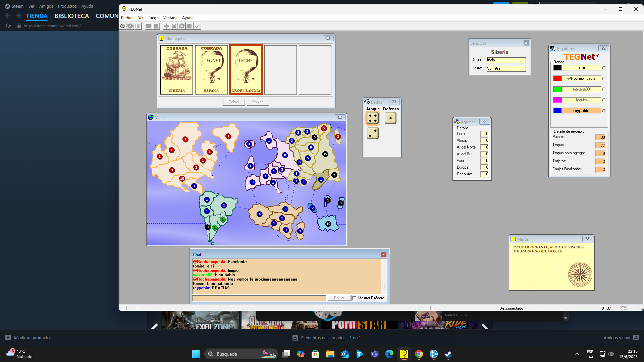Click the status bar clock icon
This screenshot has height=362, width=644.
click(623, 308)
